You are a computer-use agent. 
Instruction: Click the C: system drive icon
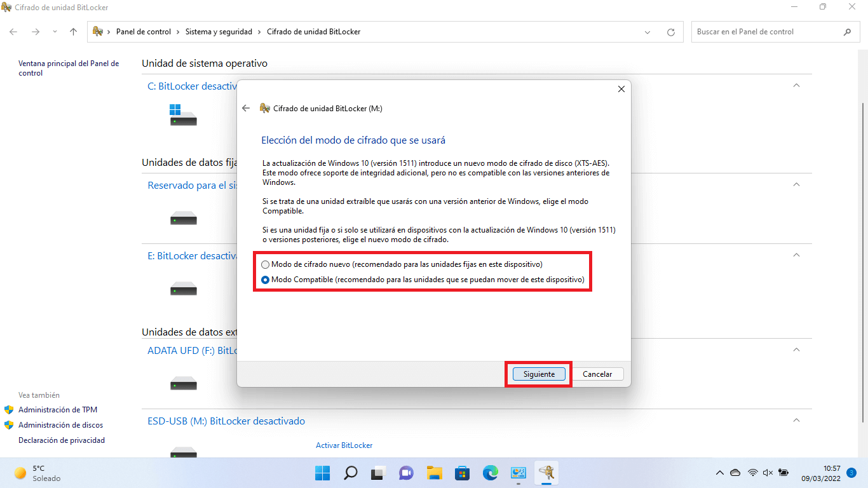(183, 115)
